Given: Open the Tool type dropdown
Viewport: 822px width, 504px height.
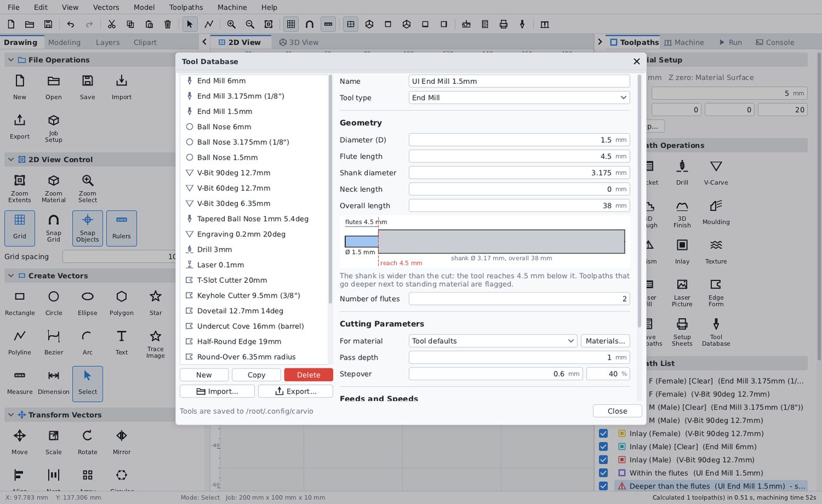Looking at the screenshot, I should pyautogui.click(x=519, y=97).
